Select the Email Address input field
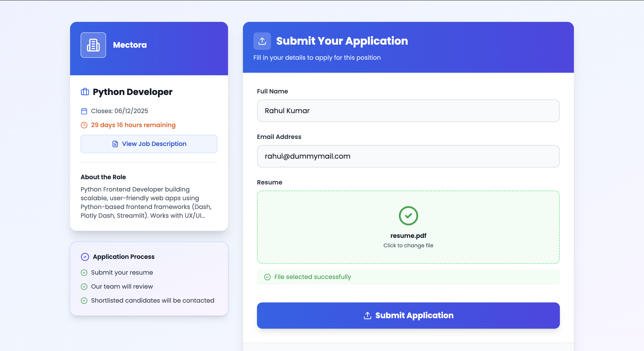Viewport: 644px width, 351px height. (408, 156)
